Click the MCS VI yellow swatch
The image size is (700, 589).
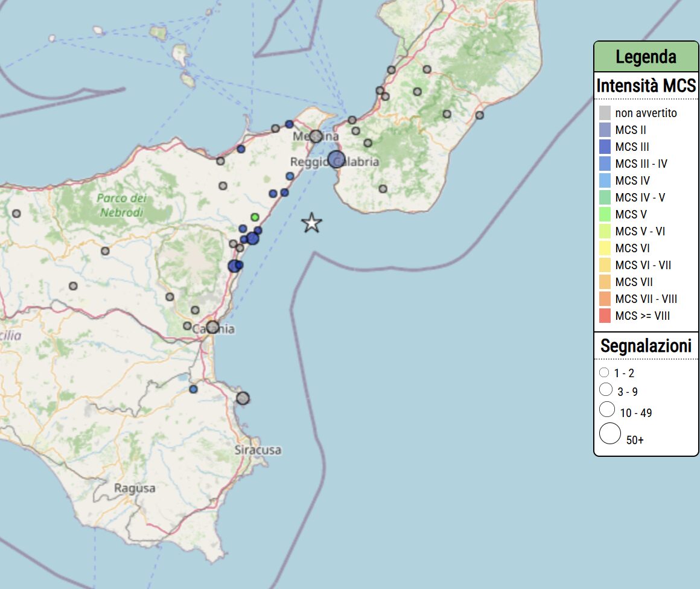point(605,248)
